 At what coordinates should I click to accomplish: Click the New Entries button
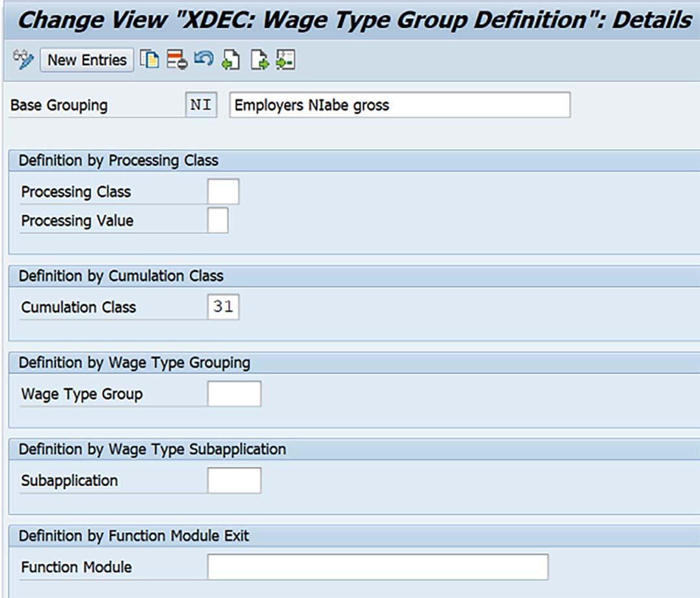point(87,60)
